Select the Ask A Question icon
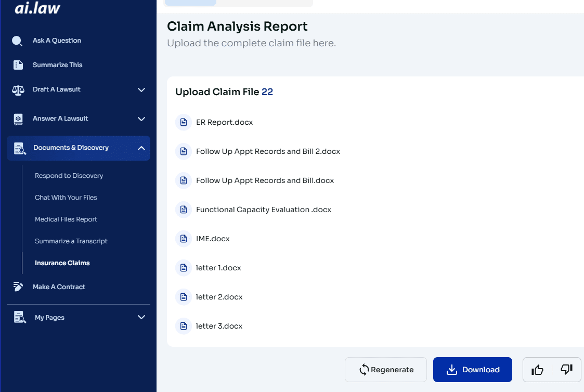584x392 pixels. (17, 40)
